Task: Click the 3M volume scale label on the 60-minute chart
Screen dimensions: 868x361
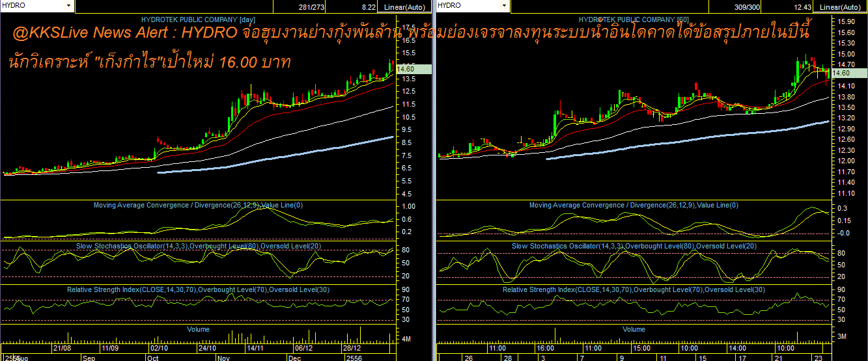Action: [841, 336]
